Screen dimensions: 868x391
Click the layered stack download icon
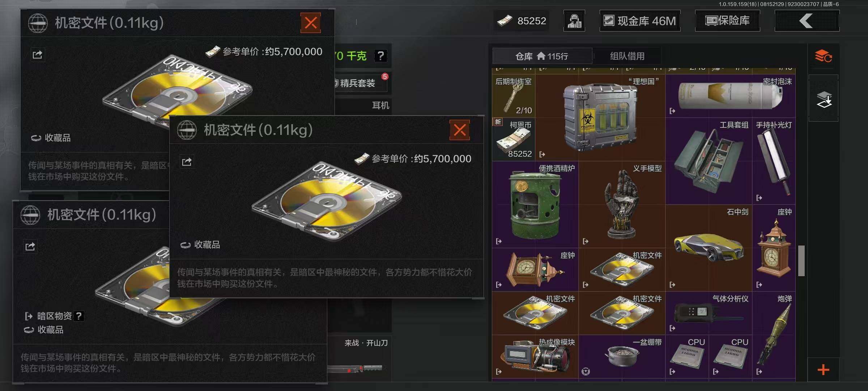click(824, 99)
